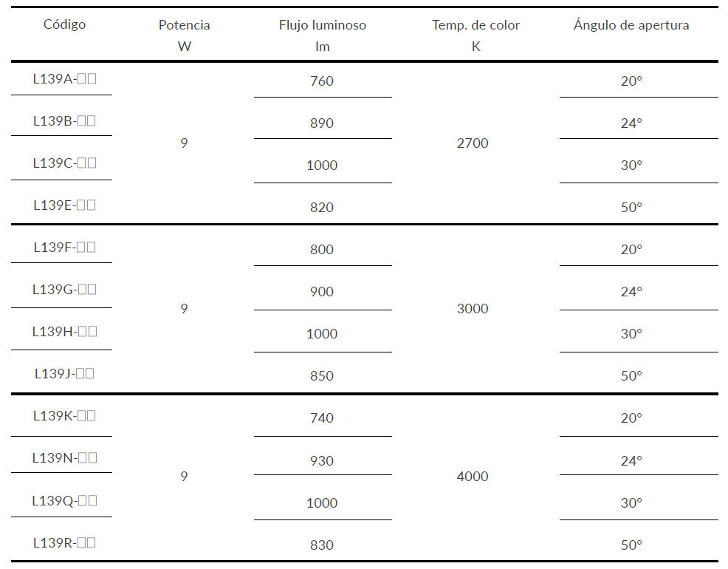Click the 2700 K color temperature

tap(473, 143)
